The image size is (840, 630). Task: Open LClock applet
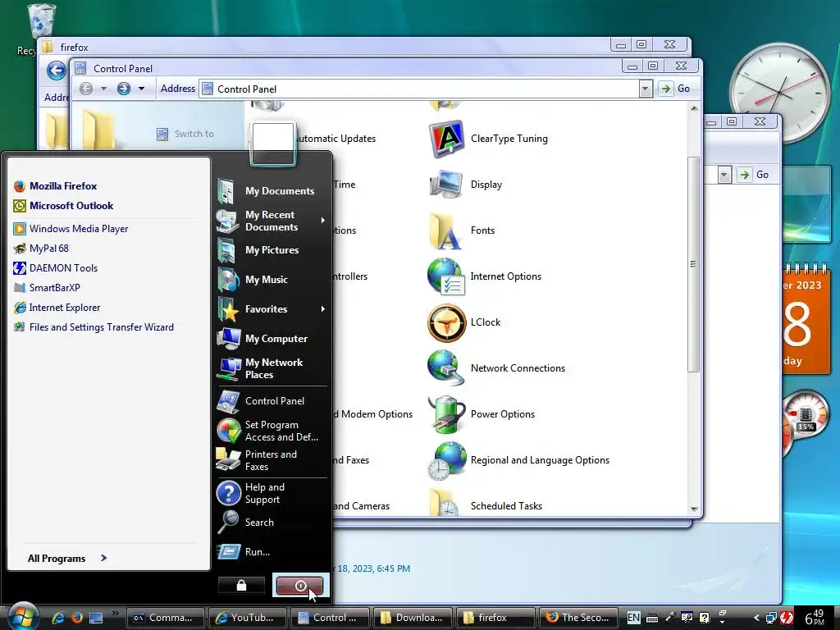click(465, 322)
